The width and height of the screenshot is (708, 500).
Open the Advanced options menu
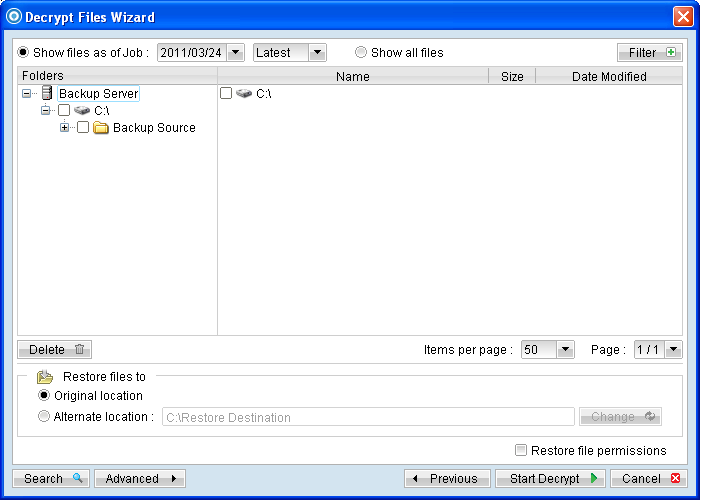pos(140,479)
